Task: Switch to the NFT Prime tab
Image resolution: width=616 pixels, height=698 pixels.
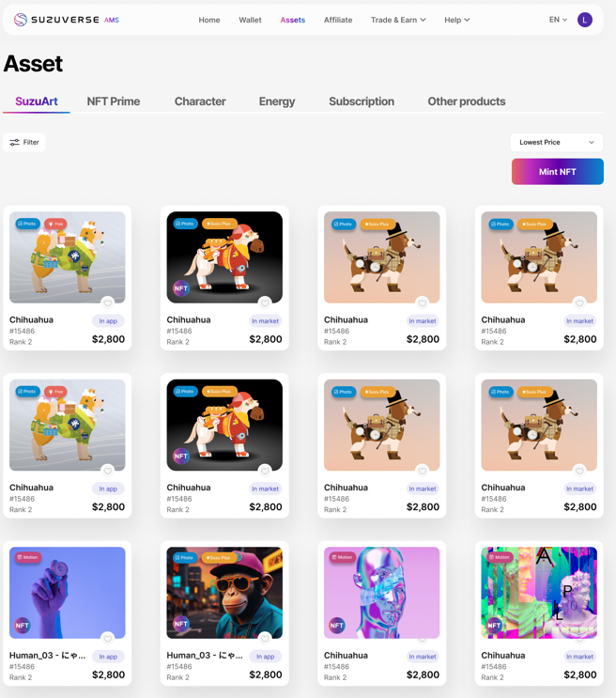Action: pyautogui.click(x=114, y=101)
